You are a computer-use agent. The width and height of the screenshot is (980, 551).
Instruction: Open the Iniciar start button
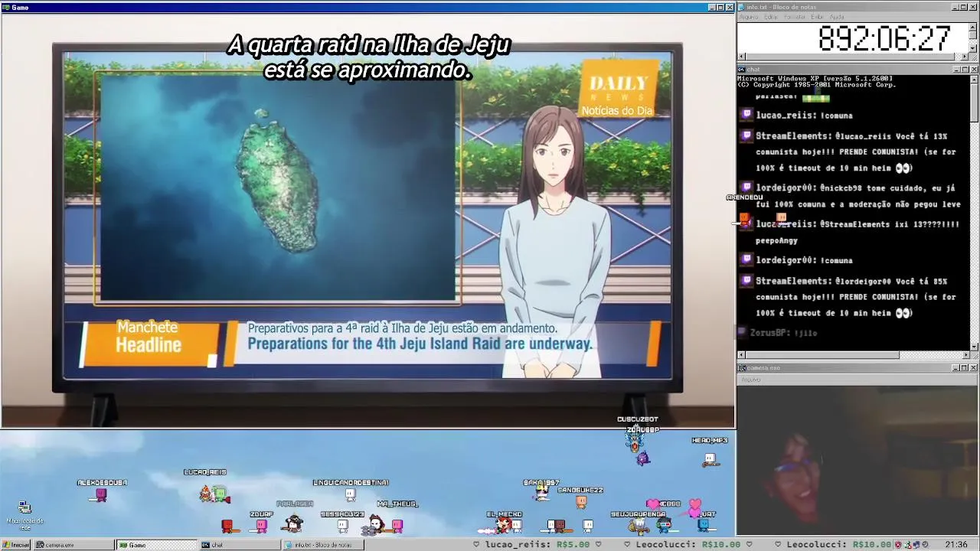click(16, 545)
